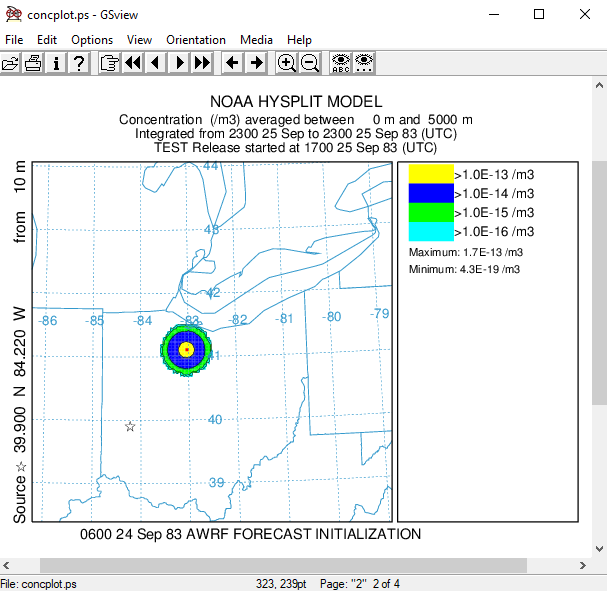Image resolution: width=607 pixels, height=591 pixels.
Task: Click the GSview application icon in the title bar
Action: [14, 14]
